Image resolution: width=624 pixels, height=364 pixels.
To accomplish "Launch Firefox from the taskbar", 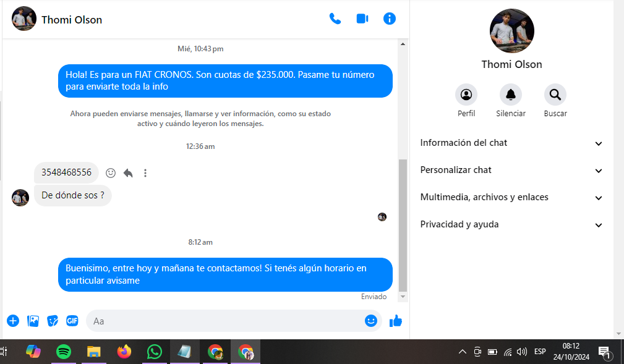I will [x=124, y=352].
